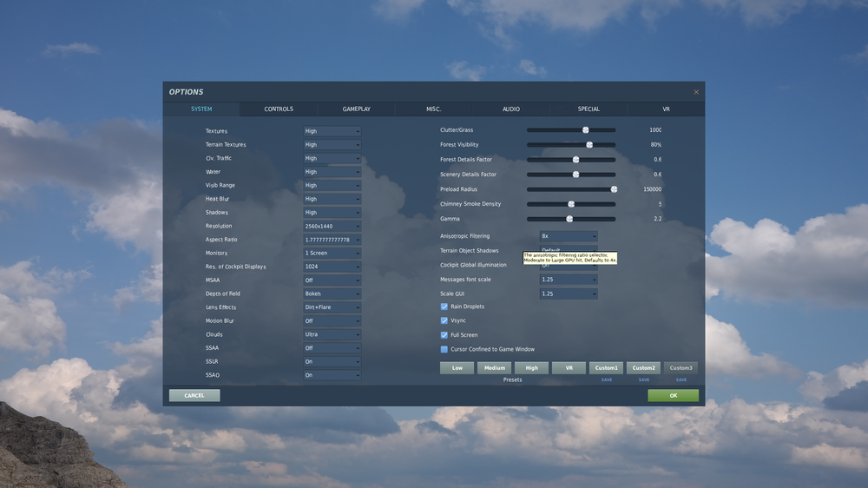Click the Scenery Details Factor slider
The width and height of the screenshot is (868, 488).
click(571, 175)
